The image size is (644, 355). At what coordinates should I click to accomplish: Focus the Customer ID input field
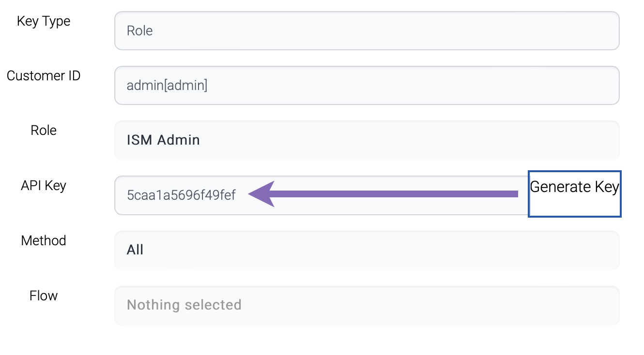(367, 86)
